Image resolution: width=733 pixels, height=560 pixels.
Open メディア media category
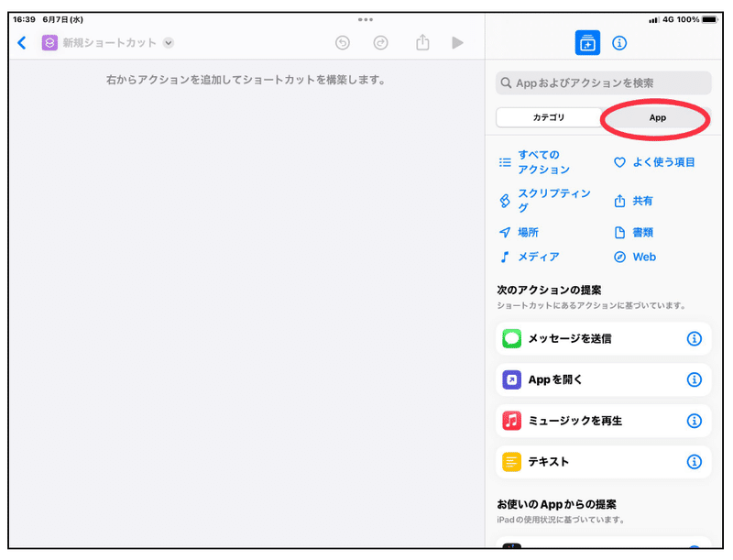(x=530, y=257)
